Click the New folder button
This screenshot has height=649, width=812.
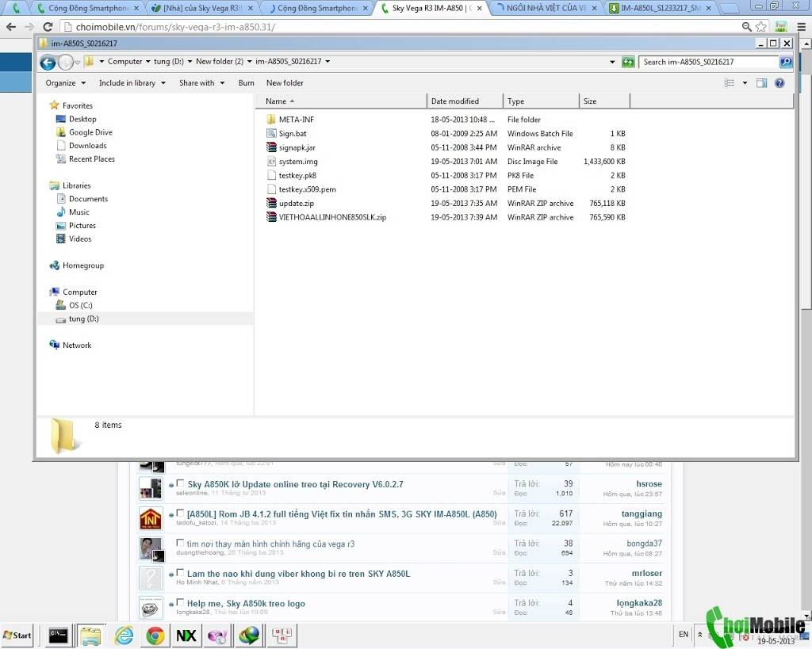[285, 82]
